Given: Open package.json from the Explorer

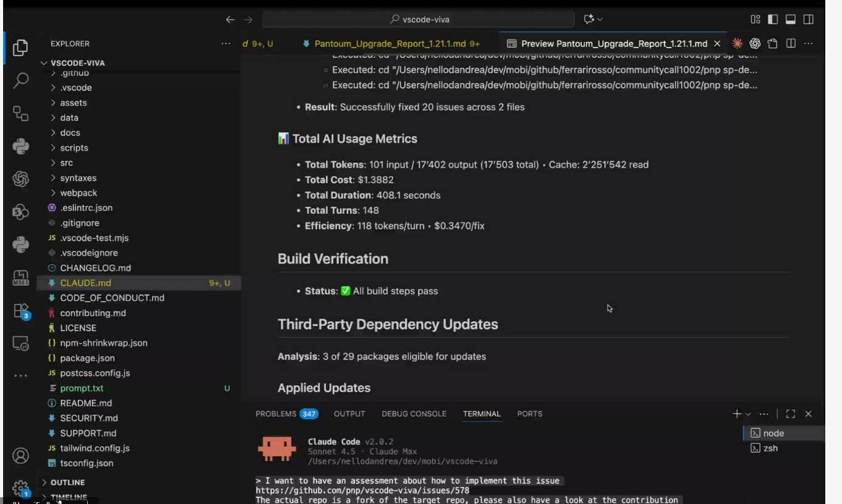Looking at the screenshot, I should pos(87,358).
